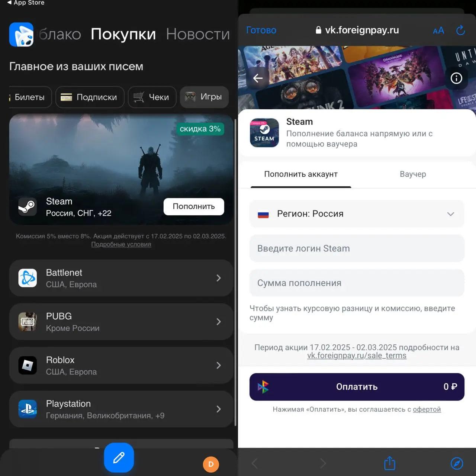Image resolution: width=476 pixels, height=476 pixels.
Task: Tap the Steam Россия, СНГ, +22 text
Action: [x=79, y=213]
